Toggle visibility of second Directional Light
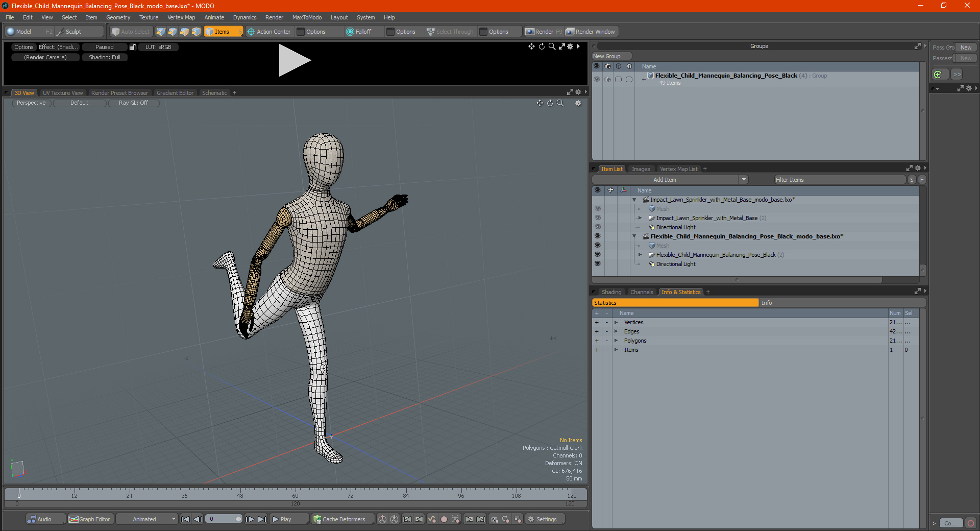 point(597,264)
